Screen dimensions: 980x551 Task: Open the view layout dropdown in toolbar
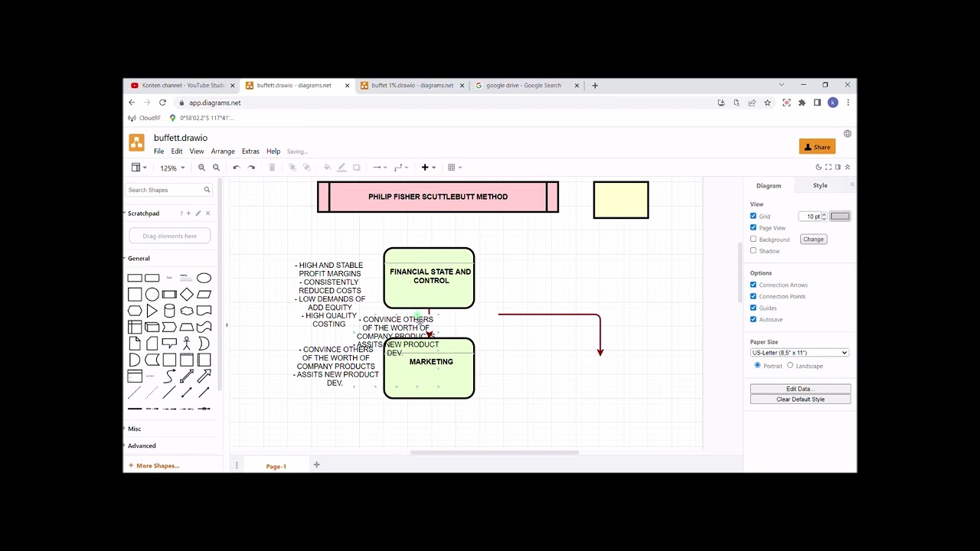point(139,168)
